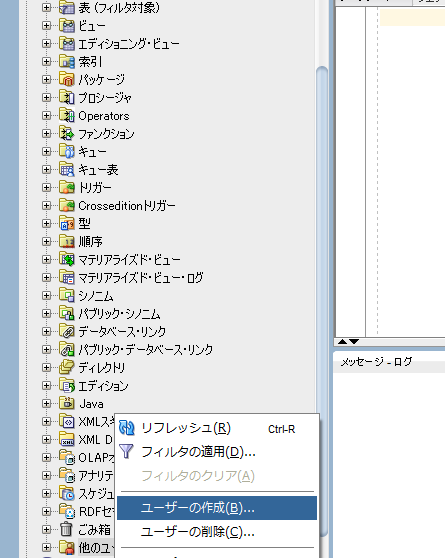Screen dimensions: 445x558
Task: Click the Java folder icon
Action: coord(67,404)
